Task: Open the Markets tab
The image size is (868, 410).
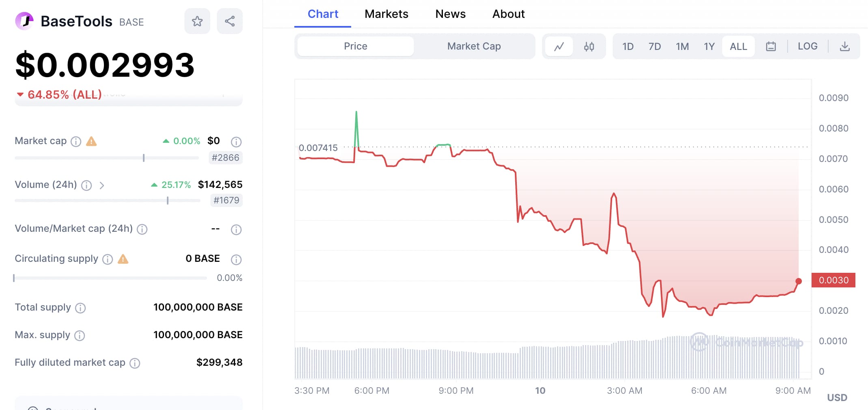Action: tap(386, 14)
